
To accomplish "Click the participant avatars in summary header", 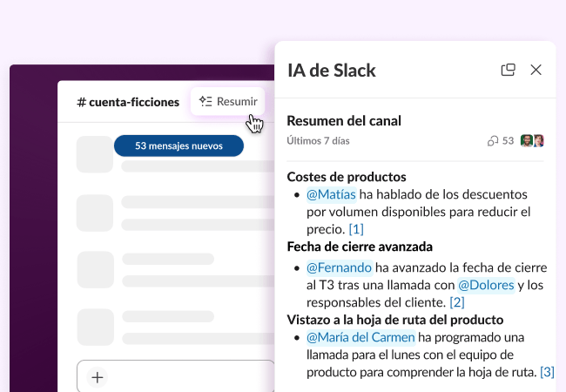I will (532, 141).
